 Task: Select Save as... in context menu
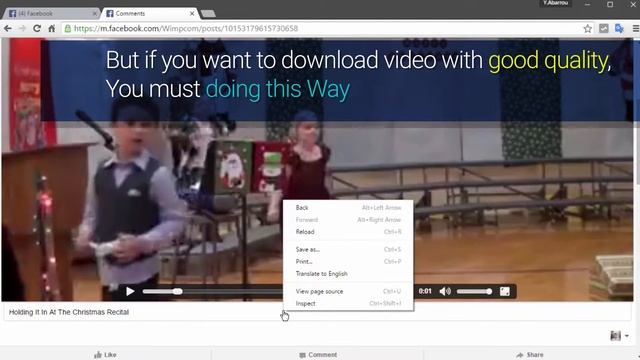click(x=348, y=249)
